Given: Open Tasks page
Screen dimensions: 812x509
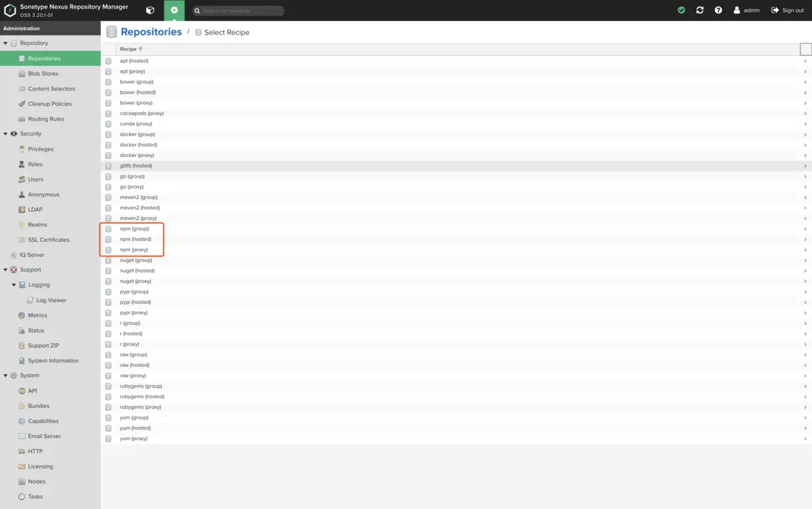Looking at the screenshot, I should click(50, 496).
